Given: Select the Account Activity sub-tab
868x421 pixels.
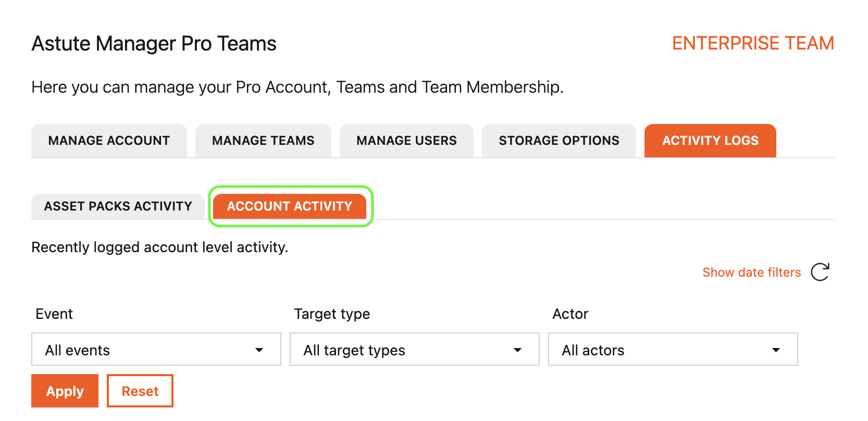Looking at the screenshot, I should (290, 206).
